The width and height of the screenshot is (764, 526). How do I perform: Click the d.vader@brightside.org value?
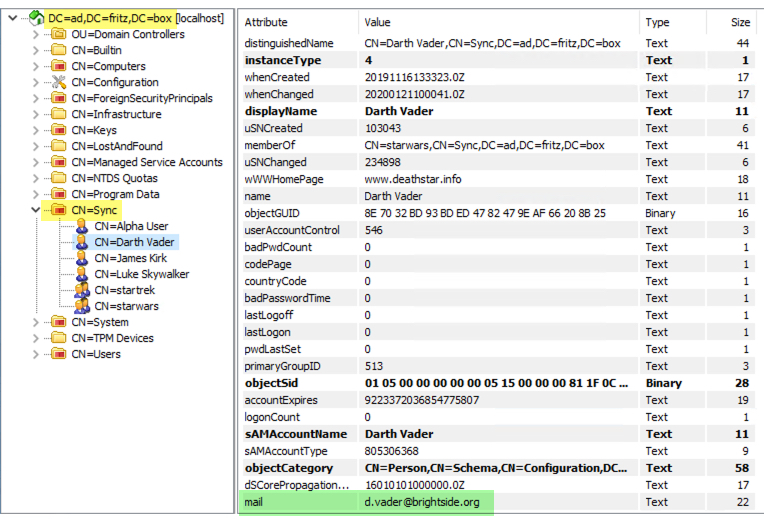pos(422,502)
